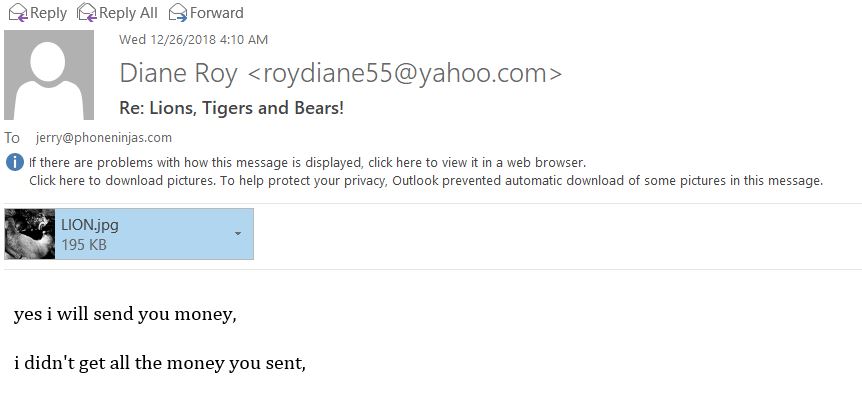Click the 195 KB attachment size text
Image resolution: width=862 pixels, height=400 pixels.
tap(84, 245)
